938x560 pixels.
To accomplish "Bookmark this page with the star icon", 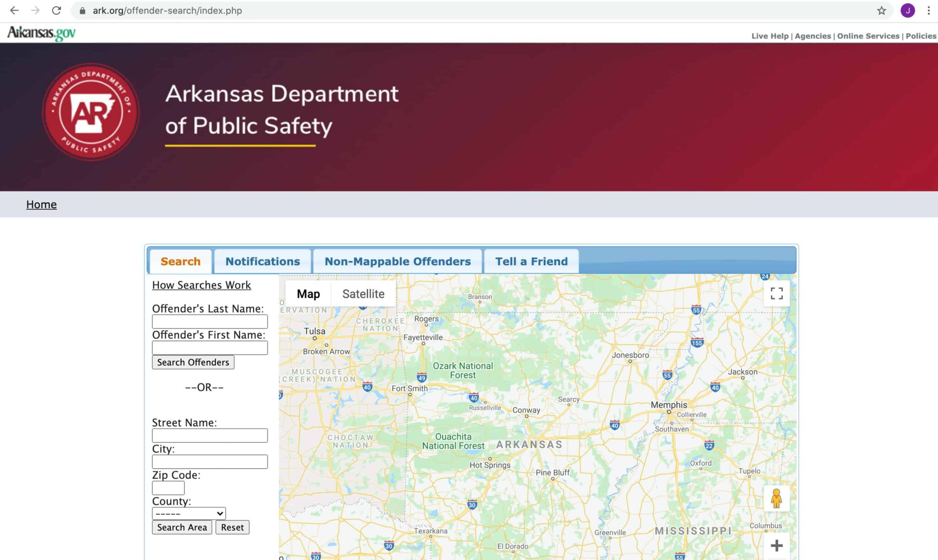I will click(x=881, y=11).
